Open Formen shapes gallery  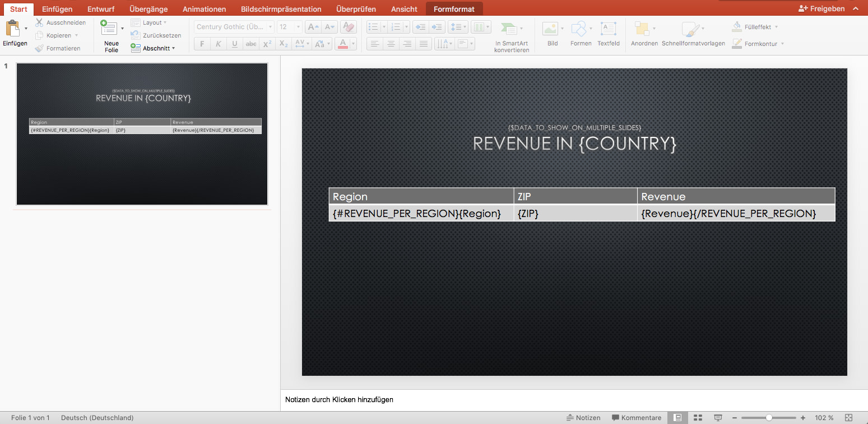[x=579, y=29]
